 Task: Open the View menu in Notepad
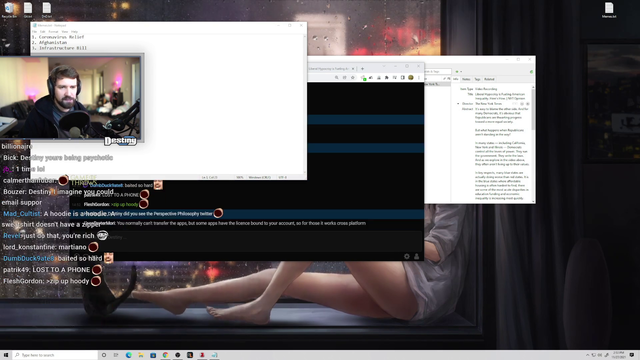tap(64, 31)
